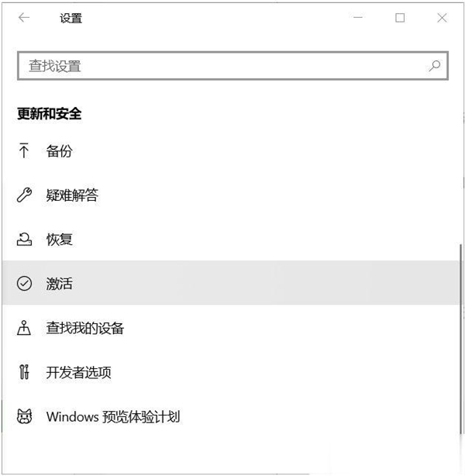
Task: Click the Windows 预览体验计划 cat icon
Action: click(24, 417)
